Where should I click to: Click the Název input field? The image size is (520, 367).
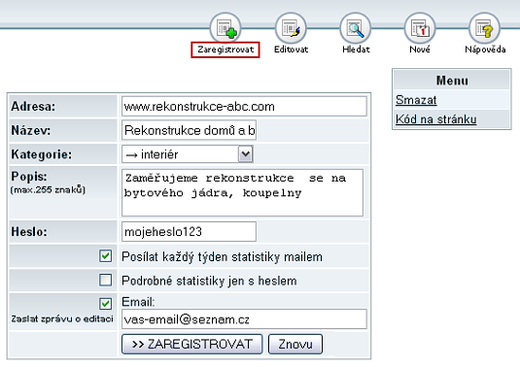click(x=189, y=130)
